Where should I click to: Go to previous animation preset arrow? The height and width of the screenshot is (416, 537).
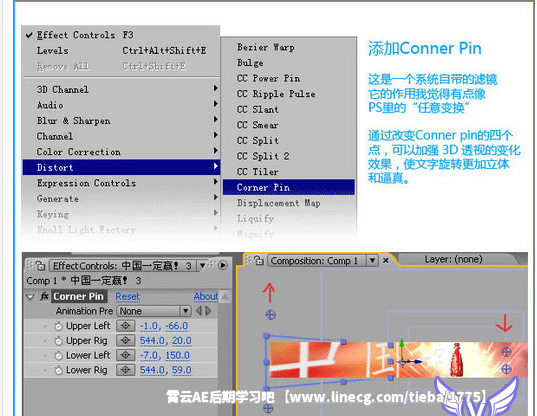click(x=199, y=311)
